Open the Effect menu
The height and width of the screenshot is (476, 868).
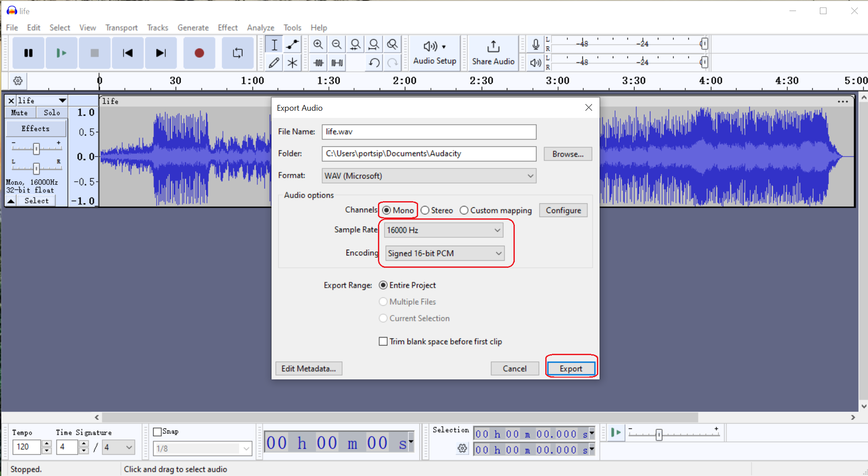click(227, 27)
